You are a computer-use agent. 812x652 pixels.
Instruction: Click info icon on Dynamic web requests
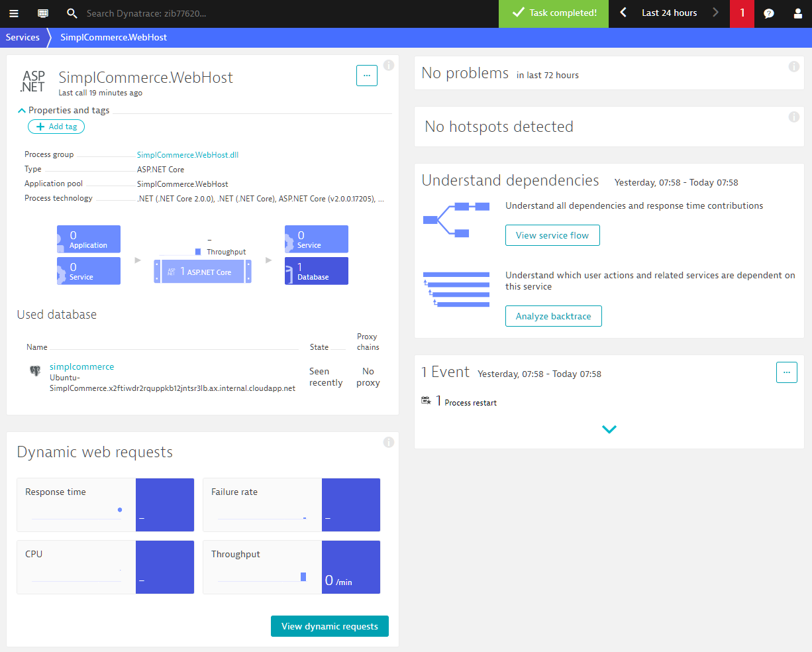click(x=389, y=443)
